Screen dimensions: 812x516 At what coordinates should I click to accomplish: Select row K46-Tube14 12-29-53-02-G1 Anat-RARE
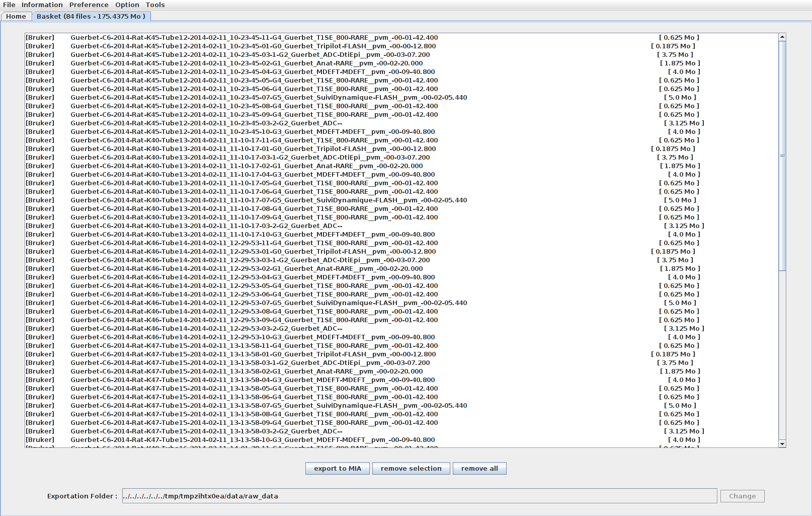coord(401,268)
